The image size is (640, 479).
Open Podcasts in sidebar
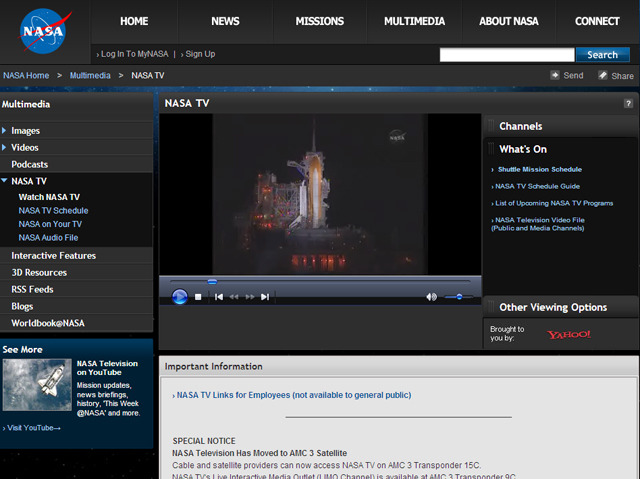click(29, 164)
